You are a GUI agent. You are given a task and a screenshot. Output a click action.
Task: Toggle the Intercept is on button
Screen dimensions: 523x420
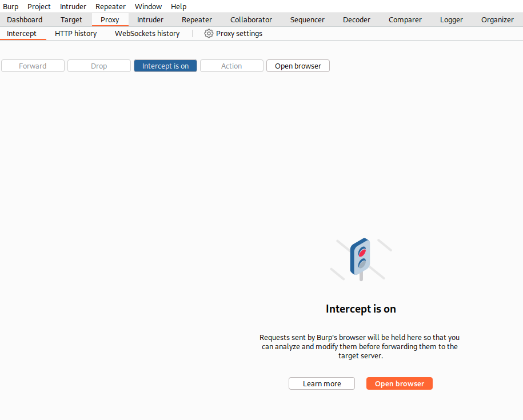click(x=165, y=66)
